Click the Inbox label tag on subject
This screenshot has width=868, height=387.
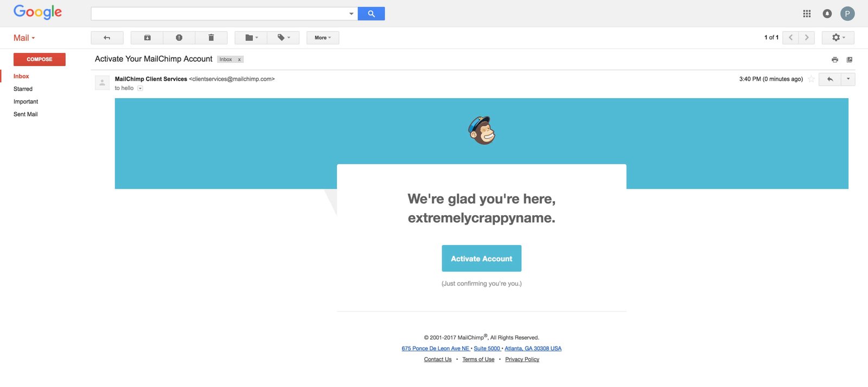coord(226,60)
